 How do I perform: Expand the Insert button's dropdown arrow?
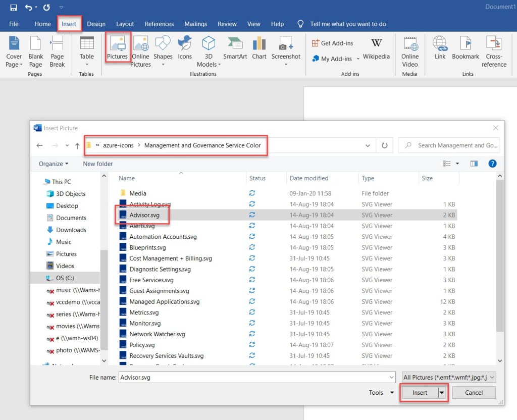(x=442, y=393)
